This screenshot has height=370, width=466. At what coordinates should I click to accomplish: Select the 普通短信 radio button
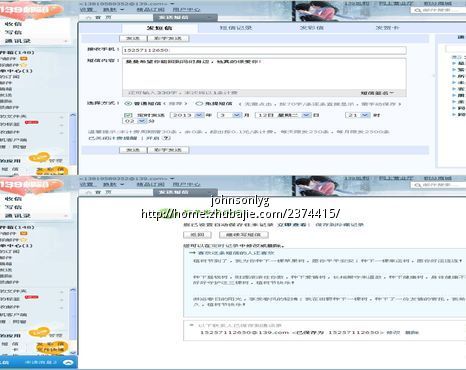point(128,104)
